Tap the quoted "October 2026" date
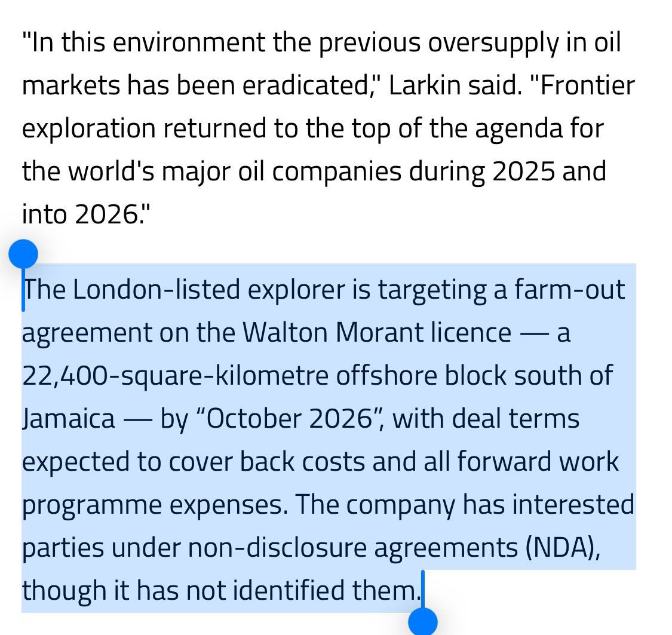Screen dimensions: 672x635 click(289, 419)
